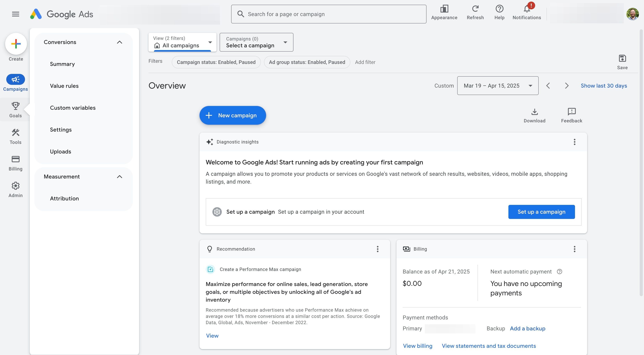Image resolution: width=644 pixels, height=355 pixels.
Task: Click the search magnifier icon
Action: point(241,14)
